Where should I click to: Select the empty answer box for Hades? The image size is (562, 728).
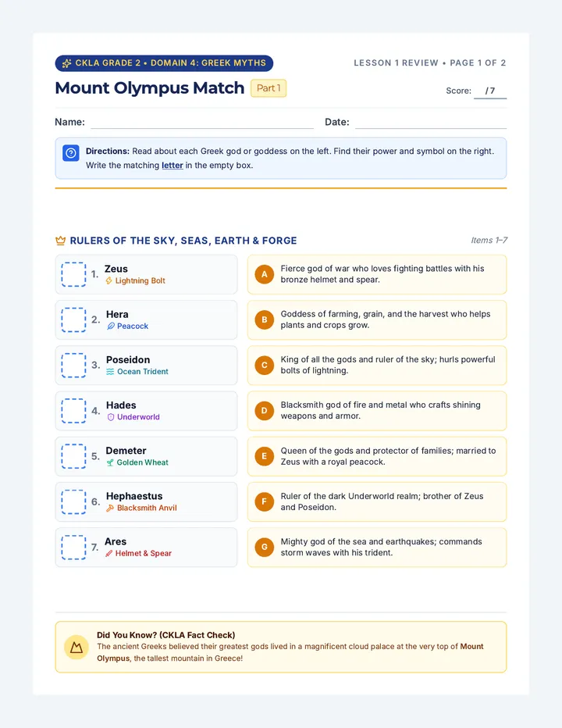click(74, 411)
